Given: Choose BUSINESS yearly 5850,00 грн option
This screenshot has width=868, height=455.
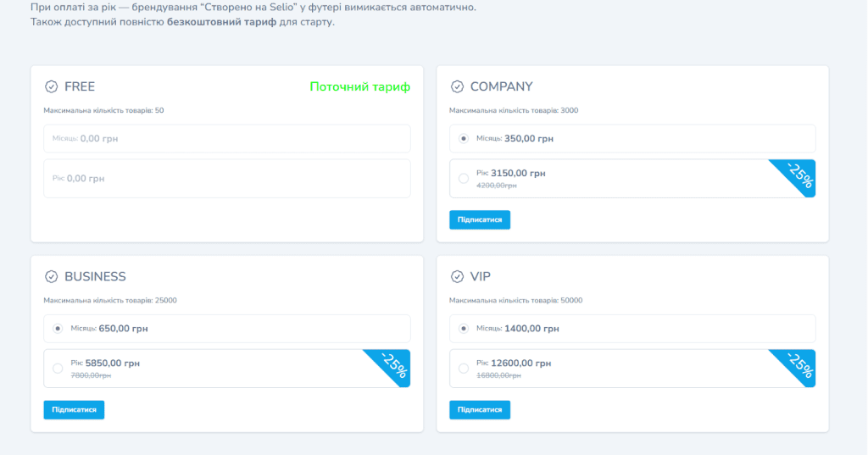Looking at the screenshot, I should click(58, 368).
